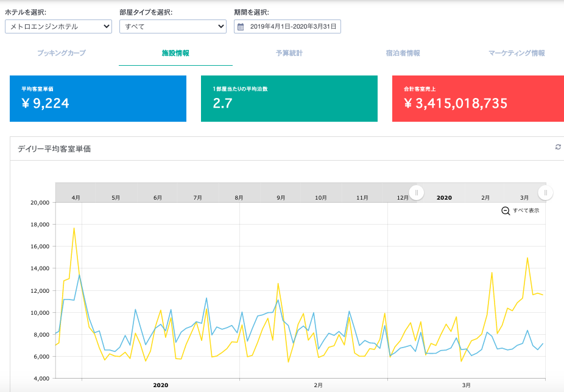Click the 2020 label below the chart
This screenshot has height=392, width=564.
pyautogui.click(x=160, y=385)
